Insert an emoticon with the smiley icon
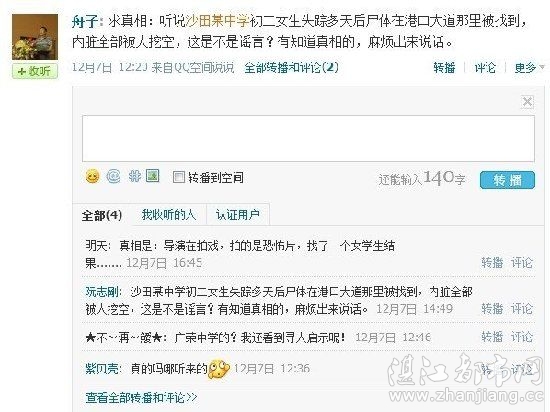 92,176
